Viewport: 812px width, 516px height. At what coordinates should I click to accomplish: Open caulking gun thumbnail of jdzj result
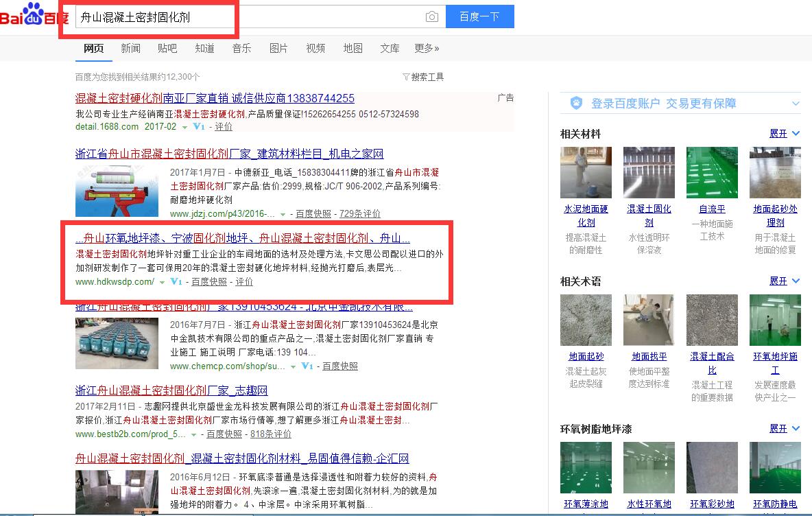point(117,191)
